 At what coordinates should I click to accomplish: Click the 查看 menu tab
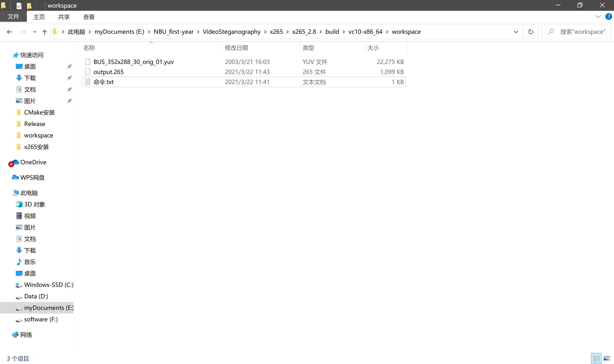point(89,17)
